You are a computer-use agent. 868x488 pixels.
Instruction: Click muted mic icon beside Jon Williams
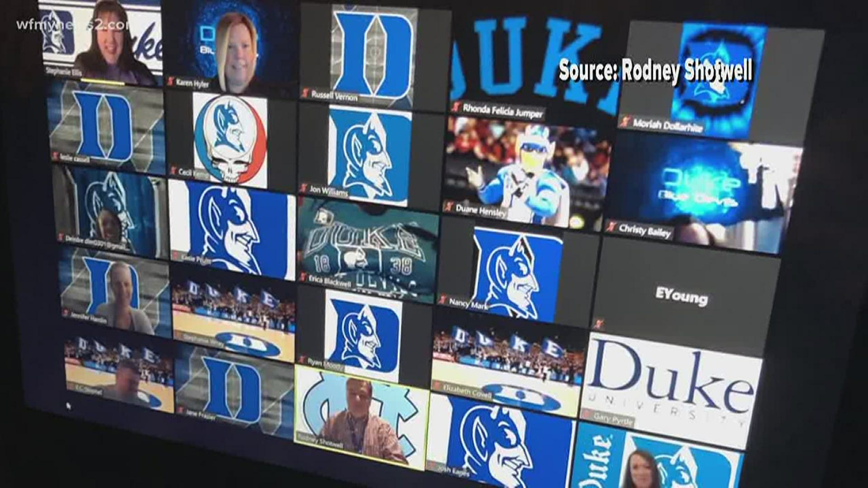(303, 188)
